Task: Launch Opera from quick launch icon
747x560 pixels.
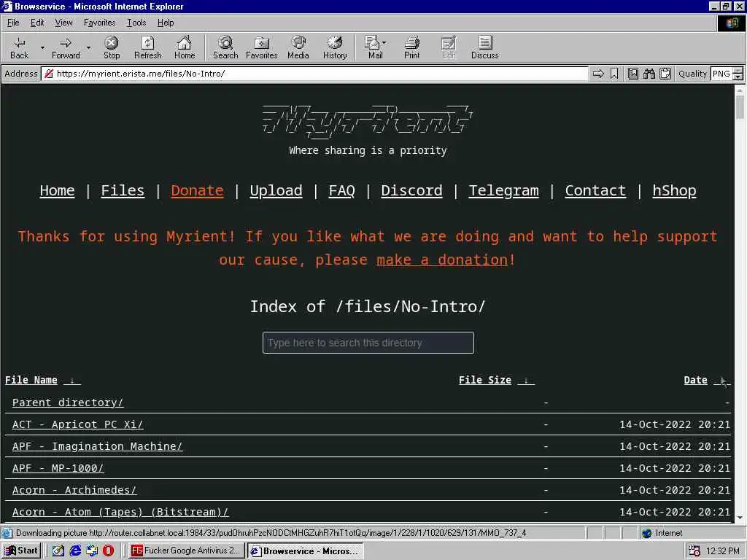Action: [109, 551]
